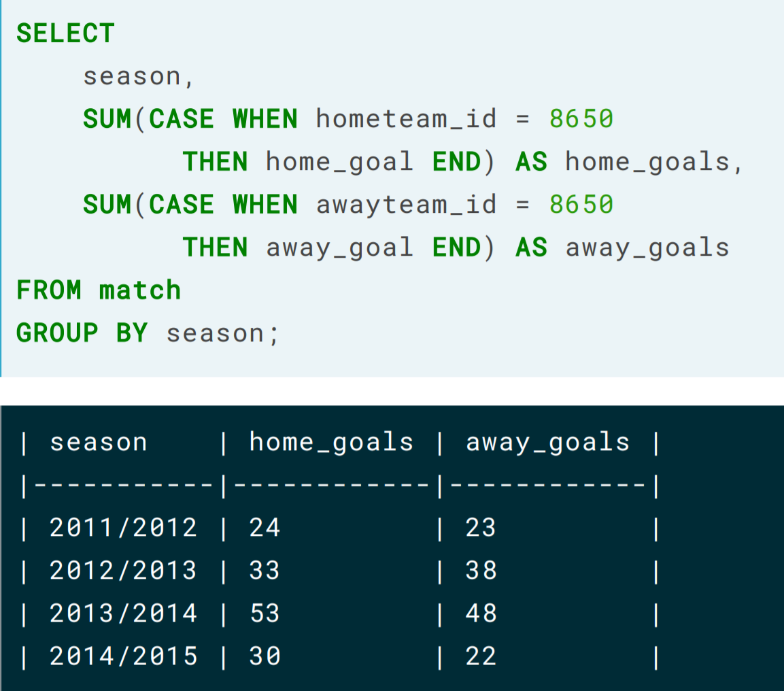Click the first 8650 team id value
This screenshot has height=691, width=784.
point(581,119)
